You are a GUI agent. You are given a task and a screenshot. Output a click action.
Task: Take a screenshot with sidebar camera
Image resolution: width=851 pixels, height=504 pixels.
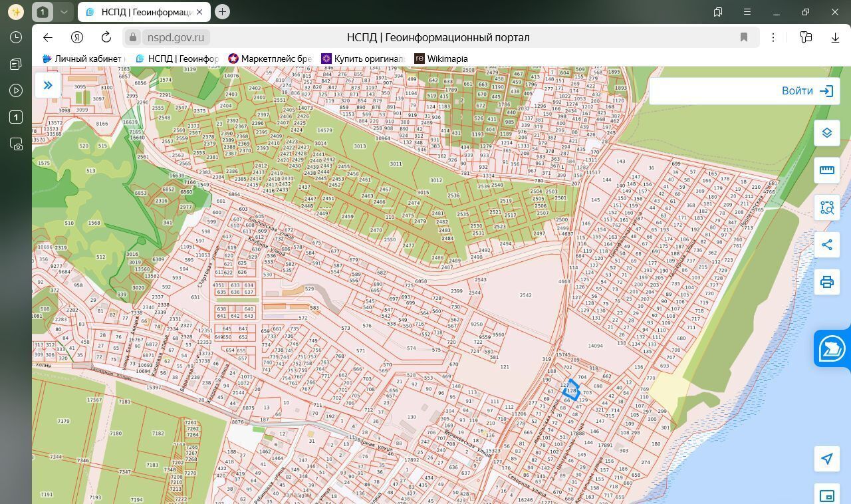(16, 144)
